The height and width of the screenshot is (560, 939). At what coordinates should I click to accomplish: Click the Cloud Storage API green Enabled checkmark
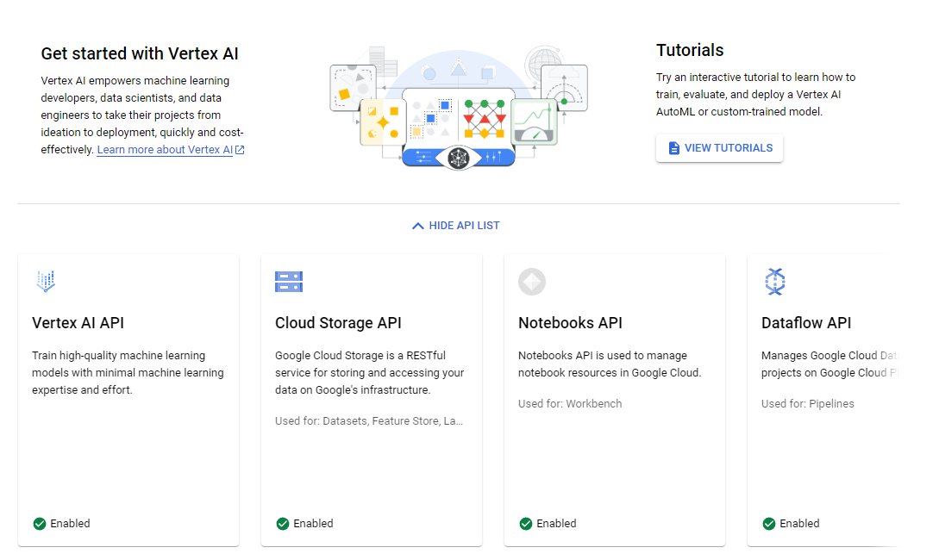(283, 524)
